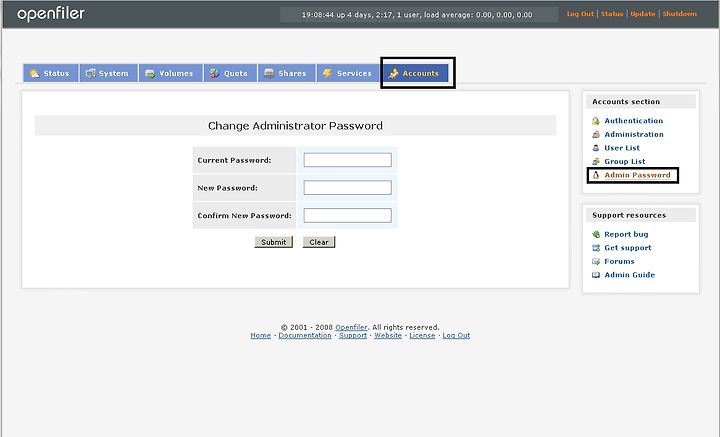Open the Report bug link
720x437 pixels.
click(626, 234)
